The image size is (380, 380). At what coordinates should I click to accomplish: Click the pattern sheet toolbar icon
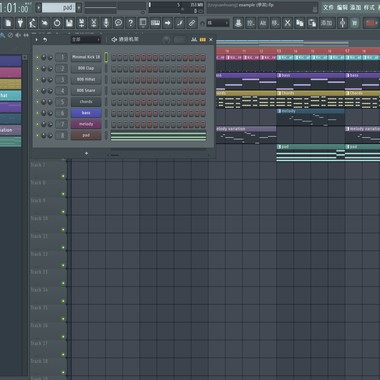[143, 23]
